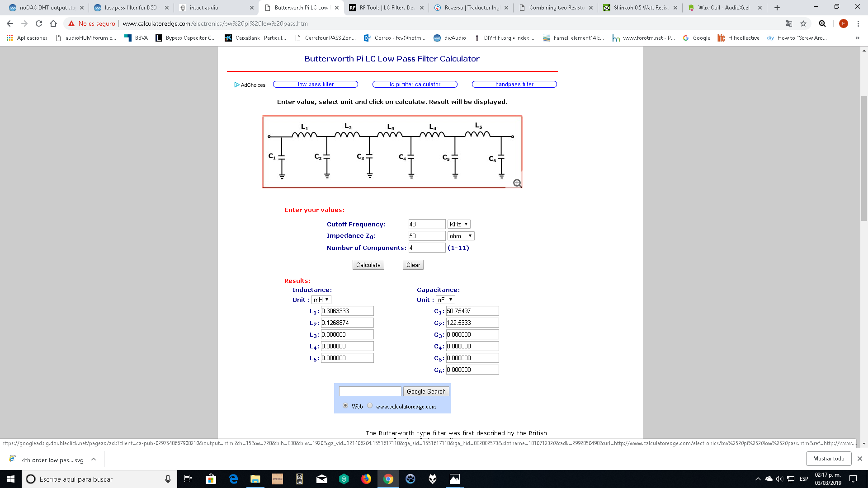
Task: Open action center notifications
Action: 853,479
